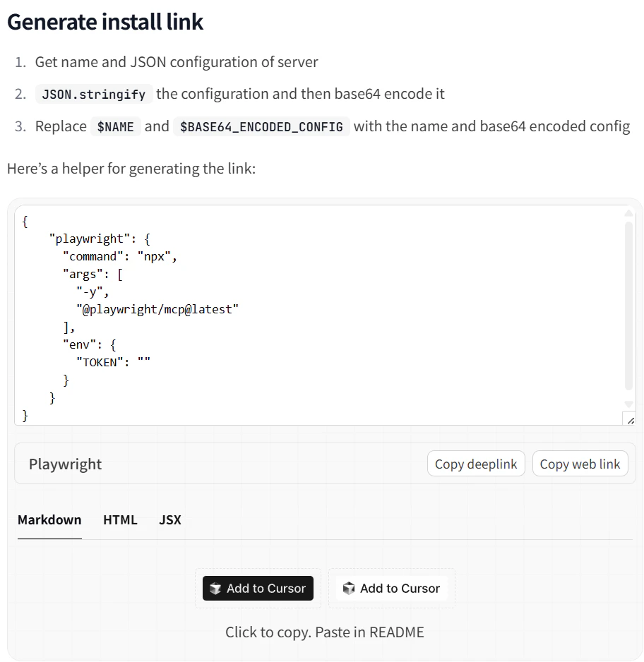Switch to the Markdown tab
Viewport: 644px width, 662px height.
pos(49,519)
